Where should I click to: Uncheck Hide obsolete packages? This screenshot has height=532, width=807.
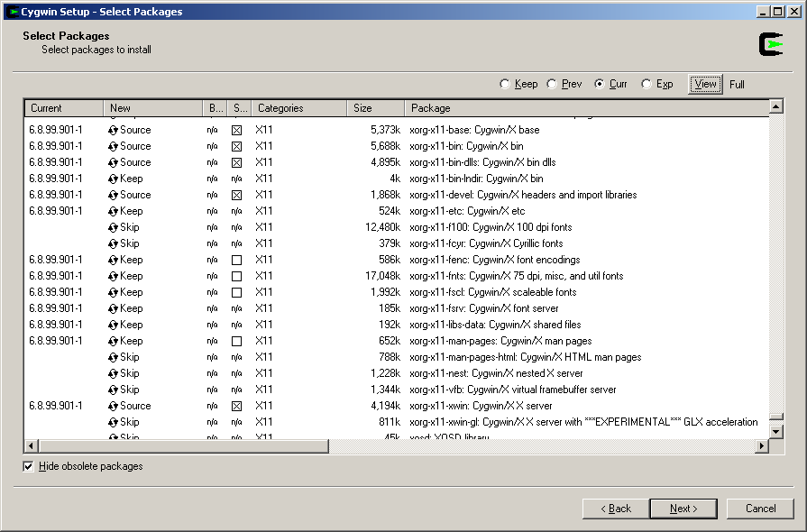30,466
